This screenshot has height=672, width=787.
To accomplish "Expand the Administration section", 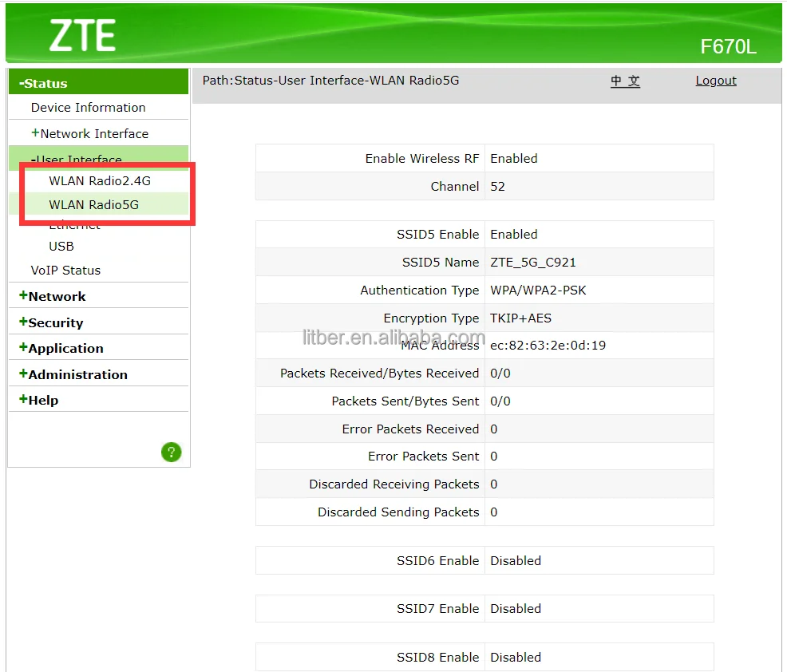I will click(77, 374).
